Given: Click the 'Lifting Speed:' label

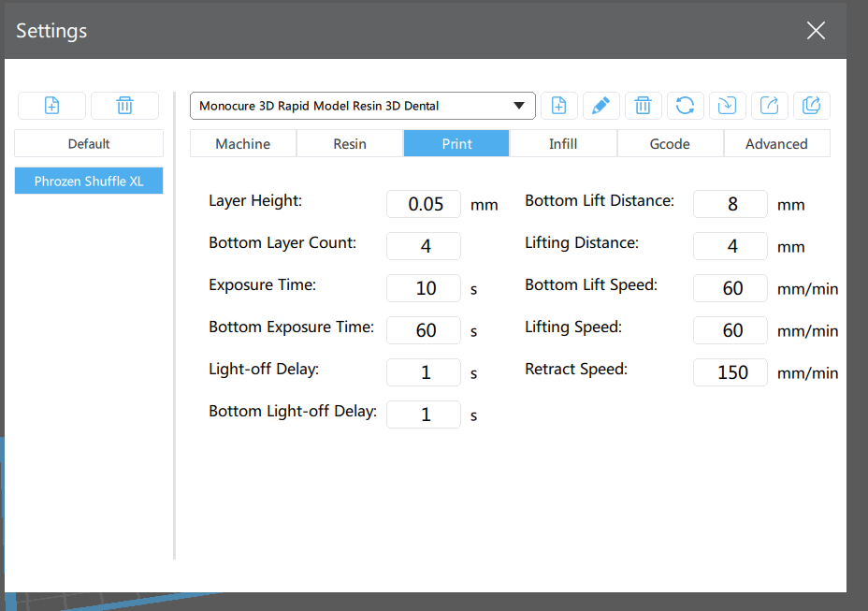Looking at the screenshot, I should [573, 327].
